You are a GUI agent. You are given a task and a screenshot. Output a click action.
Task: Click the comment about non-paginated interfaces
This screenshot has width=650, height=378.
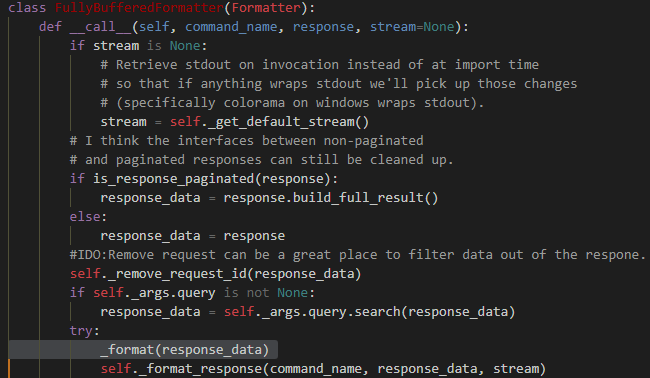coord(247,141)
